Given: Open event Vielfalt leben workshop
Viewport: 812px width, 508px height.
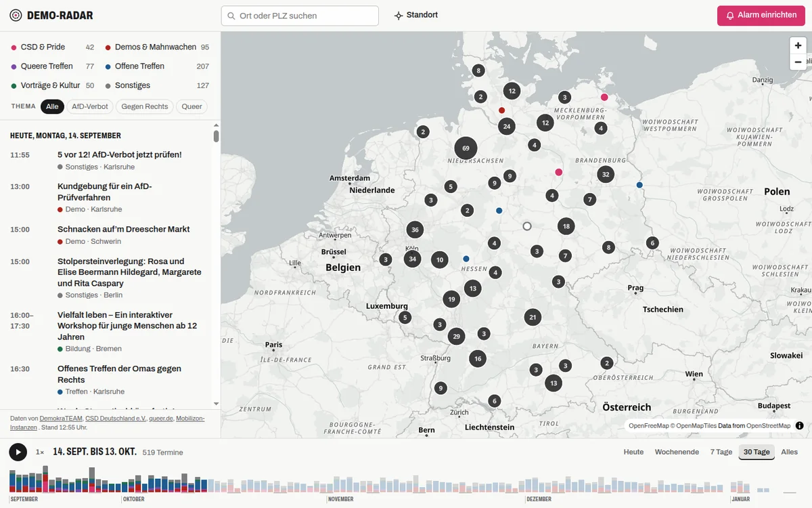Looking at the screenshot, I should 110,331.
